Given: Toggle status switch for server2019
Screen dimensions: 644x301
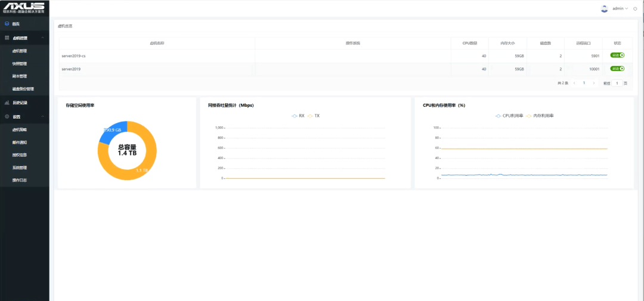Looking at the screenshot, I should 617,69.
